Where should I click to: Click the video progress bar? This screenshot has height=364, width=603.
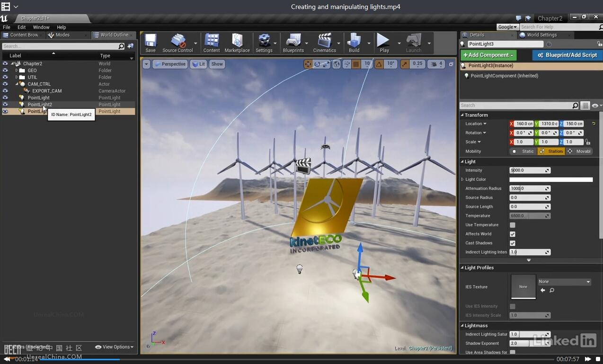tap(296, 359)
